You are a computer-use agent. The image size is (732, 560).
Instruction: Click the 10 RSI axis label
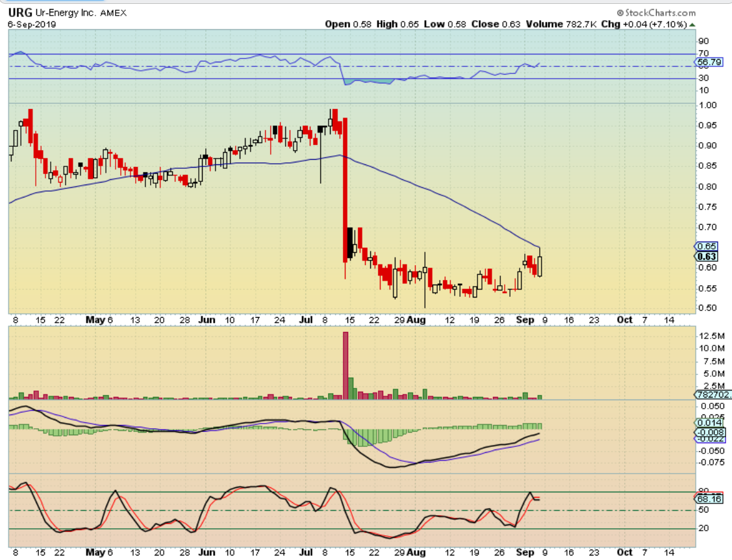coord(703,90)
